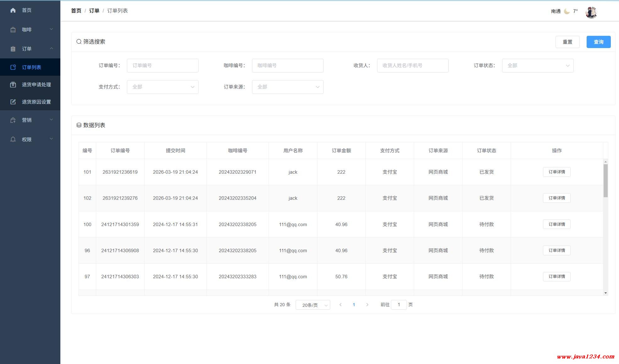Open the 订单来源 dropdown
Viewport: 619px width, 364px height.
coord(288,87)
